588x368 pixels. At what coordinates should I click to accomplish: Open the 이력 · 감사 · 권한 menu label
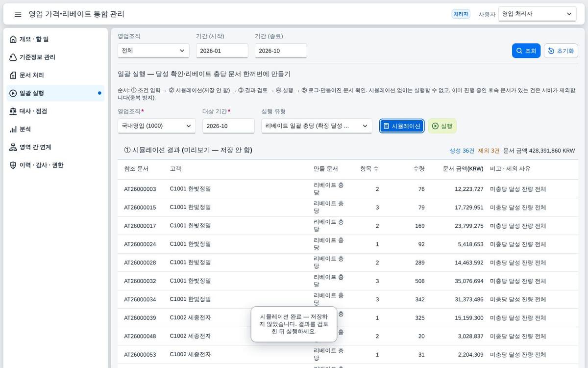(x=41, y=165)
